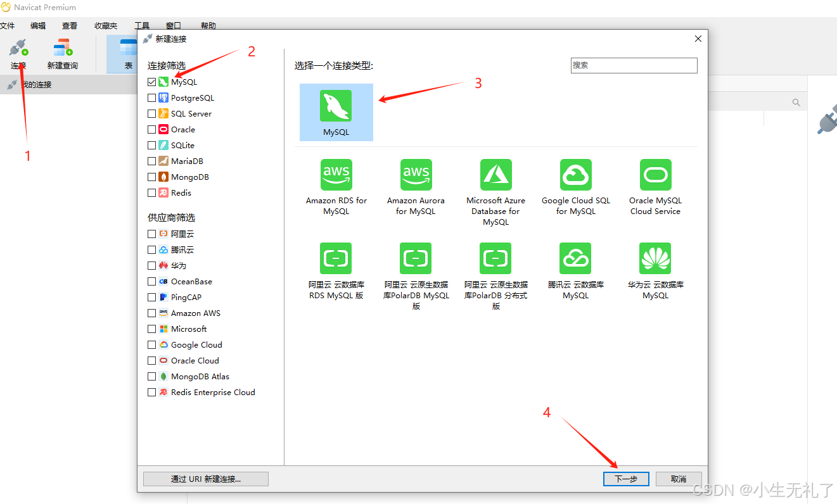Check the Amazon AWS vendor filter
The width and height of the screenshot is (837, 504).
151,313
